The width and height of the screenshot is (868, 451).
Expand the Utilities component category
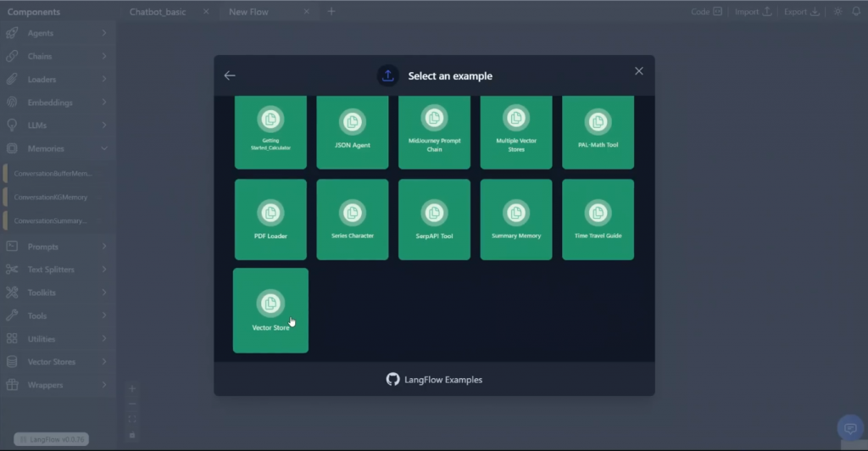click(58, 338)
